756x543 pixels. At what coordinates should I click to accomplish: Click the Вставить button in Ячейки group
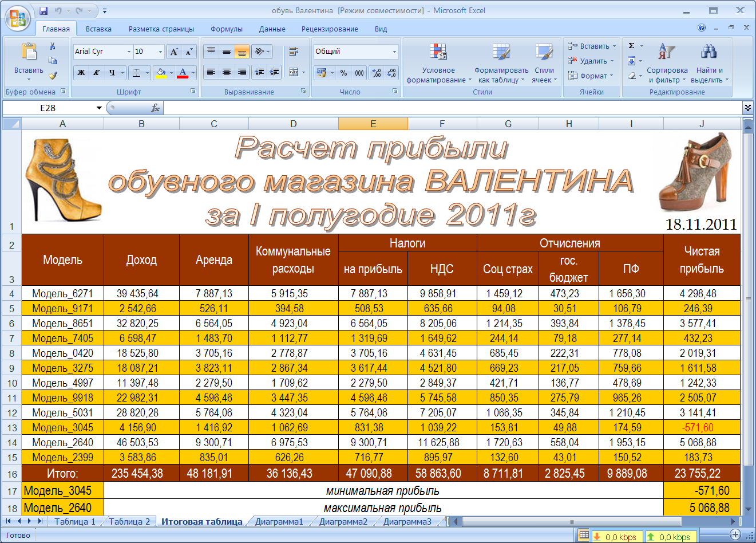point(592,46)
